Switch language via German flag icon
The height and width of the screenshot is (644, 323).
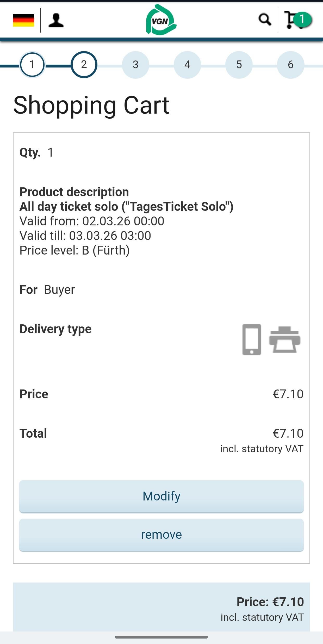(23, 20)
